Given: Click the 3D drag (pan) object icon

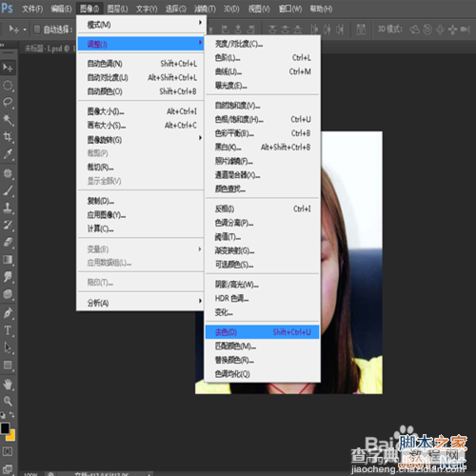Looking at the screenshot, I should pos(440,30).
